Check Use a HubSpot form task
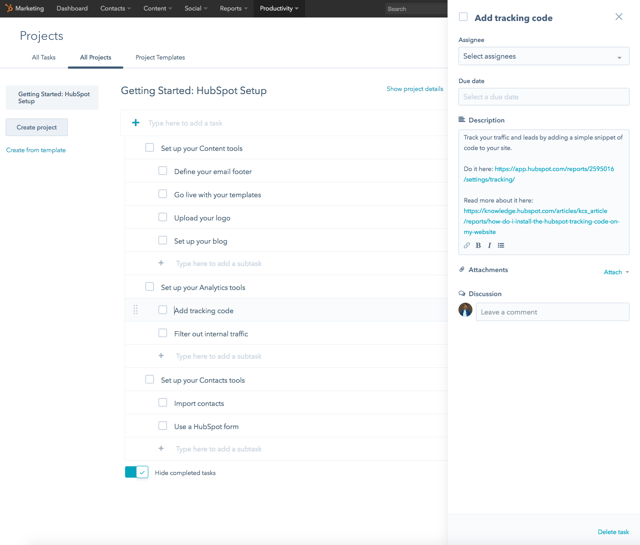The image size is (640, 545). 163,426
